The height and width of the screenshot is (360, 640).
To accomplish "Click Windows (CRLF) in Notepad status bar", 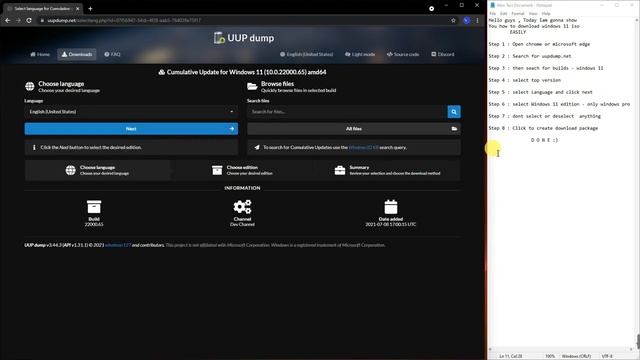I will pyautogui.click(x=576, y=356).
